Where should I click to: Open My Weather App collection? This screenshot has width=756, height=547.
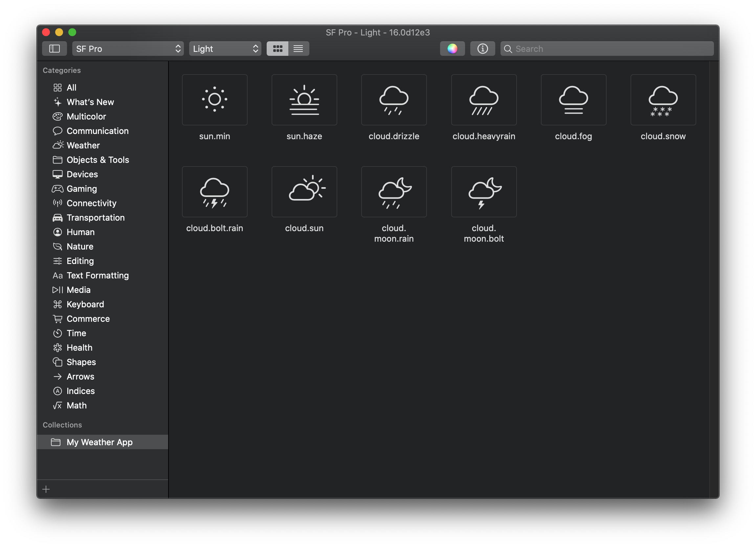pyautogui.click(x=99, y=442)
